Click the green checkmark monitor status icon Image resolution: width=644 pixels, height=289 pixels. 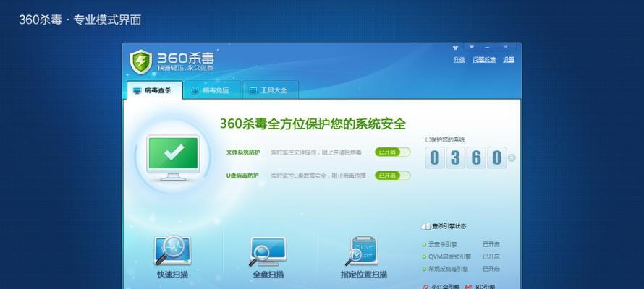click(x=173, y=158)
